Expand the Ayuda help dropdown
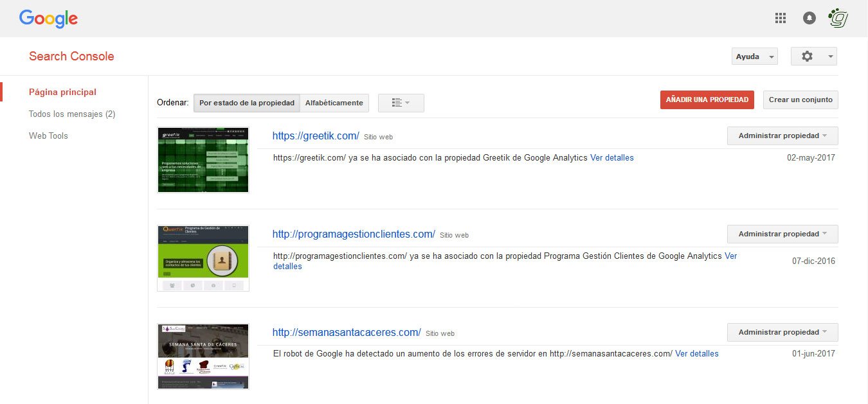Viewport: 868px width, 404px height. click(x=755, y=57)
